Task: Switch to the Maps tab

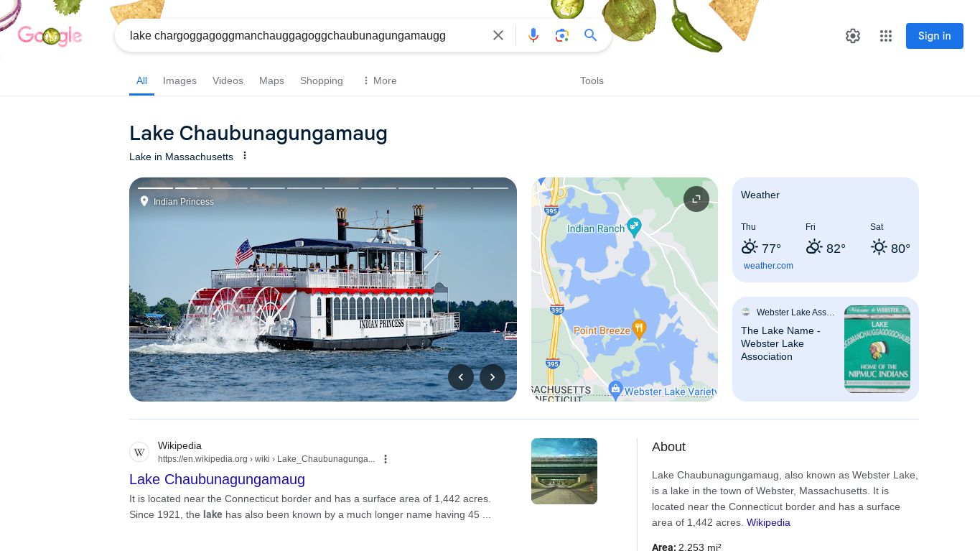Action: point(271,80)
